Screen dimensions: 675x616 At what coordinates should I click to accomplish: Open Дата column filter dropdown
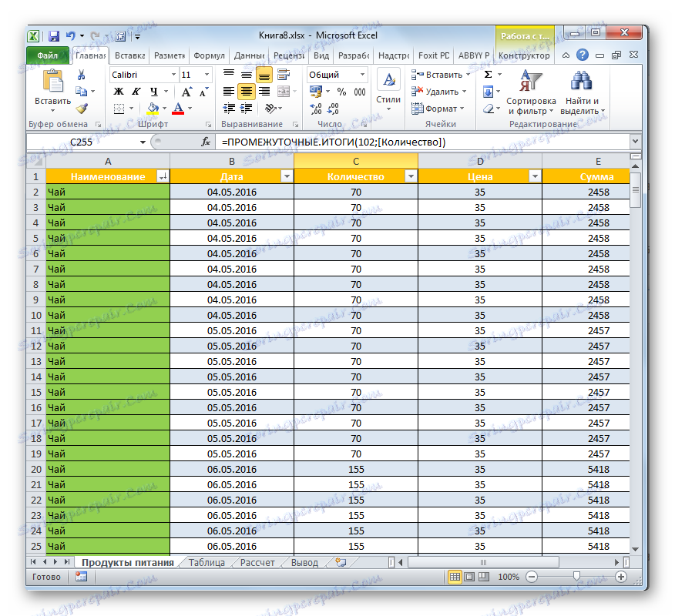coord(287,176)
